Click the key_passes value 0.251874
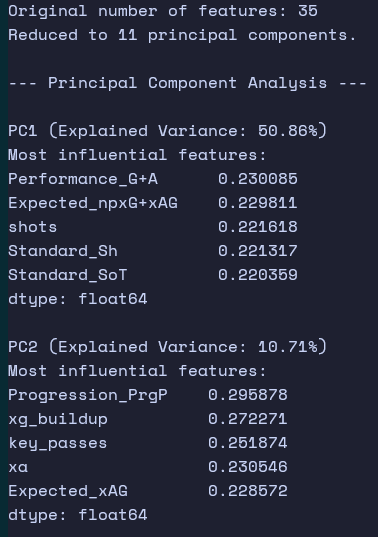This screenshot has height=537, width=378. click(248, 443)
